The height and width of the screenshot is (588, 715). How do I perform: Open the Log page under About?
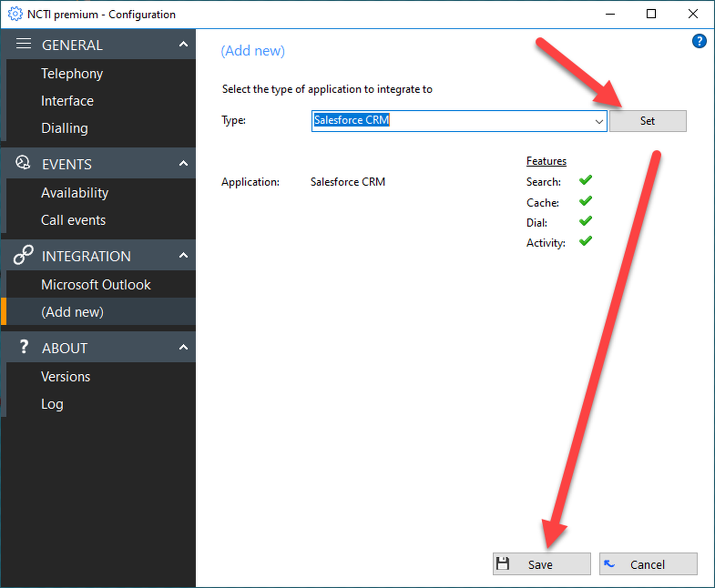click(x=52, y=404)
